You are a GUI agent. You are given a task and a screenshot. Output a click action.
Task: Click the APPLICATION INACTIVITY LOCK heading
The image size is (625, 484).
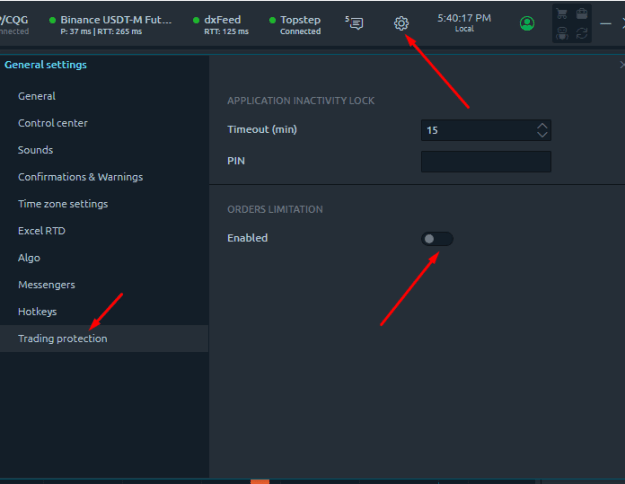pyautogui.click(x=301, y=101)
